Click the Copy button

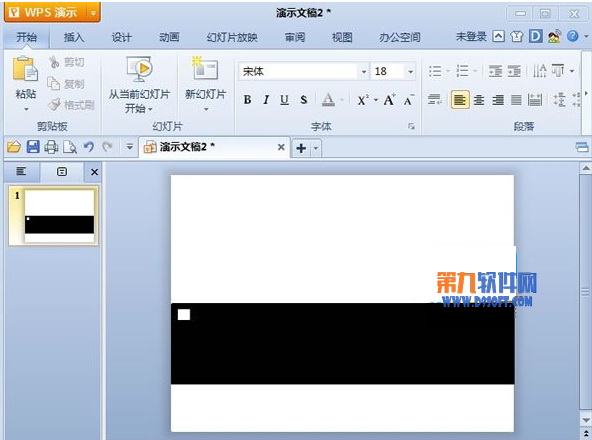pyautogui.click(x=66, y=83)
